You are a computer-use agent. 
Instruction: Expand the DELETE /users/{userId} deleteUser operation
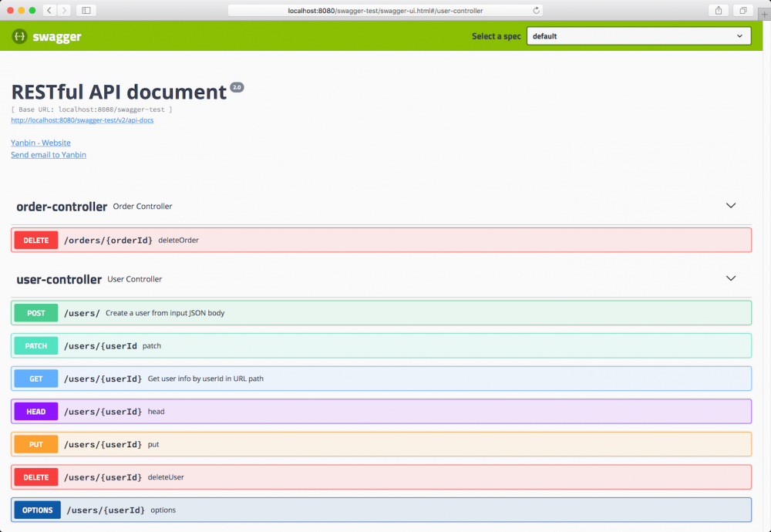[x=381, y=477]
